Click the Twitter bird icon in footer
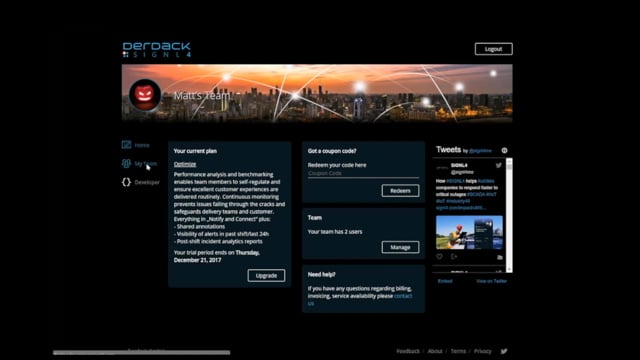 (x=504, y=351)
